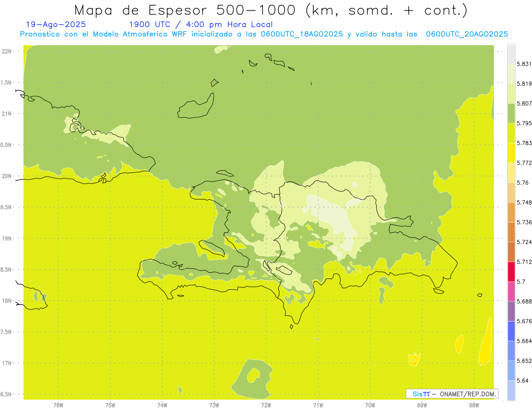Click the legend value 5.676
This screenshot has width=532, height=411.
(x=524, y=321)
